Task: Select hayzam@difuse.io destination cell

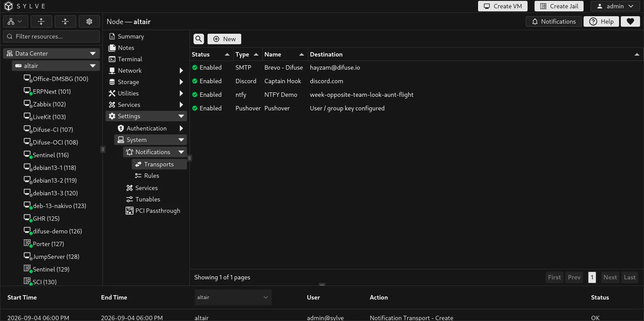Action: tap(335, 67)
